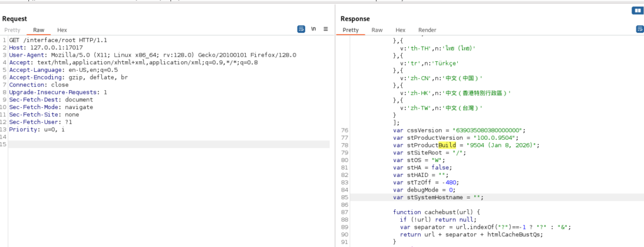This screenshot has height=247, width=644.
Task: Click the Host: 127.0.0.1:17017 header line
Action: tap(46, 48)
